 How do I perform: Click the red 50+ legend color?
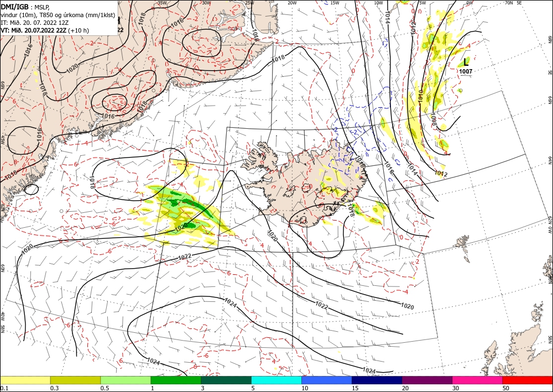528,380
